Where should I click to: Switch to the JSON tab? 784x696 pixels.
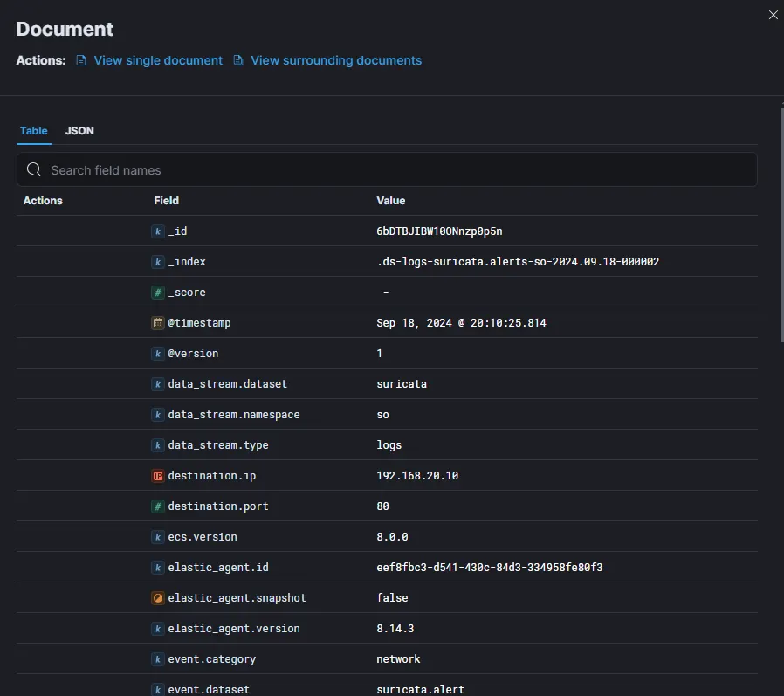click(79, 131)
